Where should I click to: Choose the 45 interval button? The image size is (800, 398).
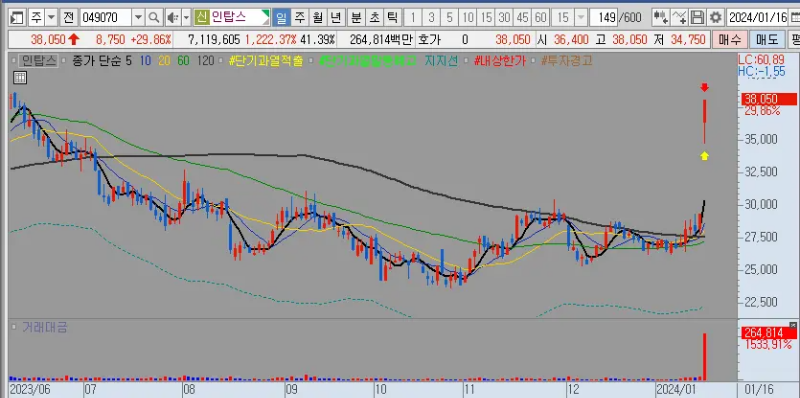click(x=522, y=18)
